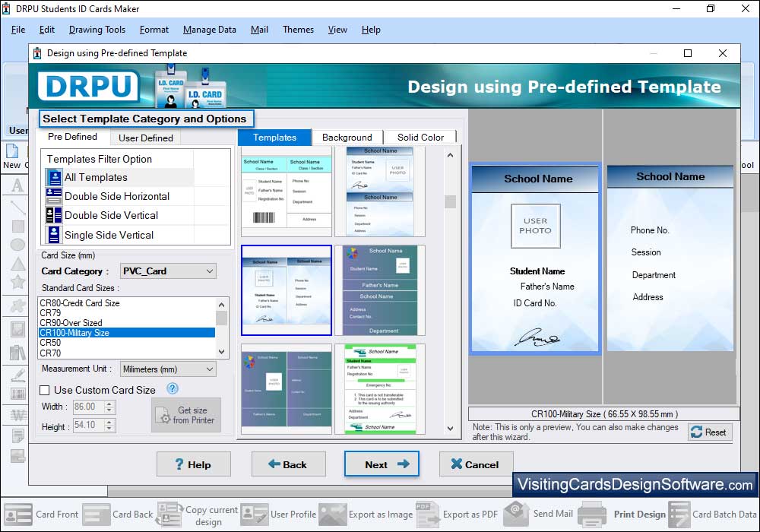Image resolution: width=760 pixels, height=532 pixels.
Task: Select the Star shape tool
Action: click(18, 281)
